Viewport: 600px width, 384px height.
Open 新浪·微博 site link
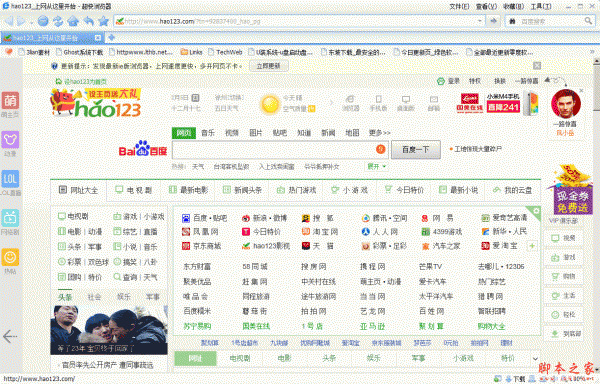coord(264,218)
